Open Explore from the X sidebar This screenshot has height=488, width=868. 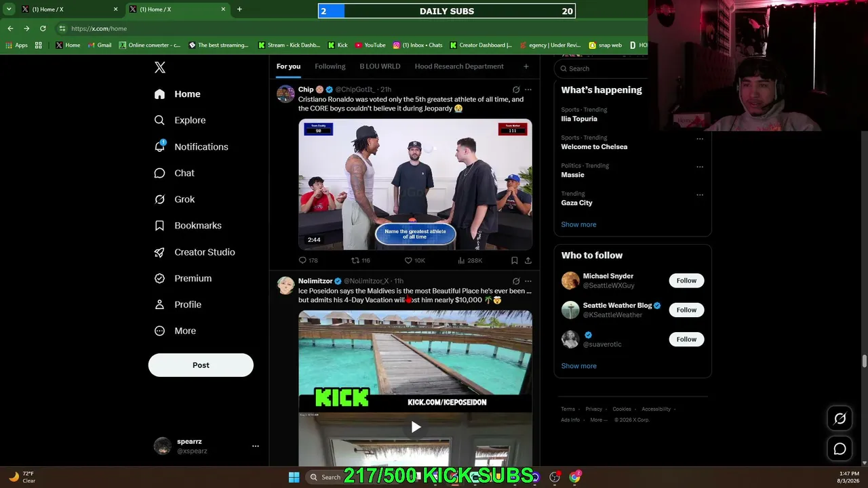pos(180,120)
